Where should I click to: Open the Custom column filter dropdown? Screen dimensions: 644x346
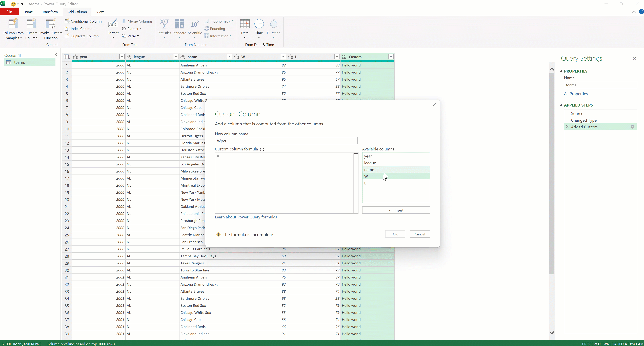click(391, 57)
